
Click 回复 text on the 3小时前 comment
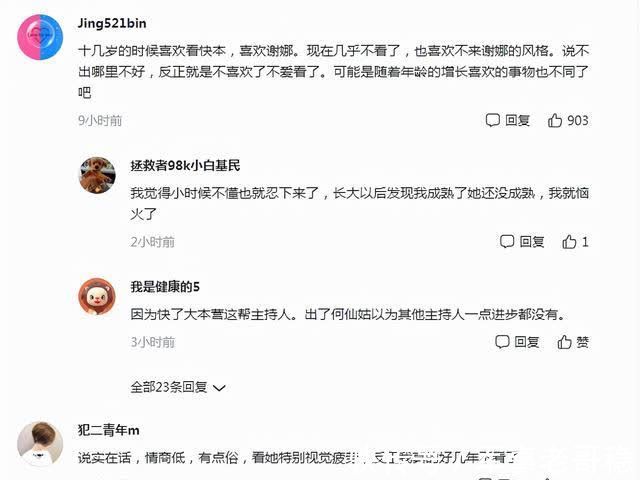(527, 342)
